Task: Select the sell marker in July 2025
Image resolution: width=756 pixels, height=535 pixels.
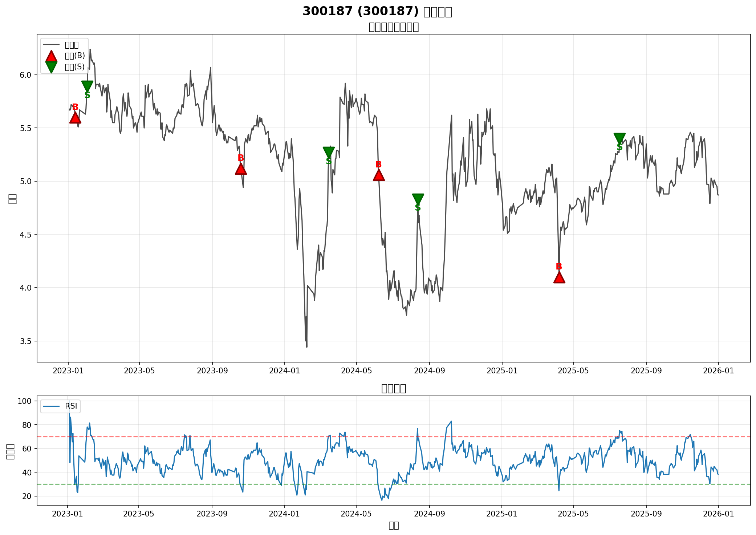Action: [619, 138]
